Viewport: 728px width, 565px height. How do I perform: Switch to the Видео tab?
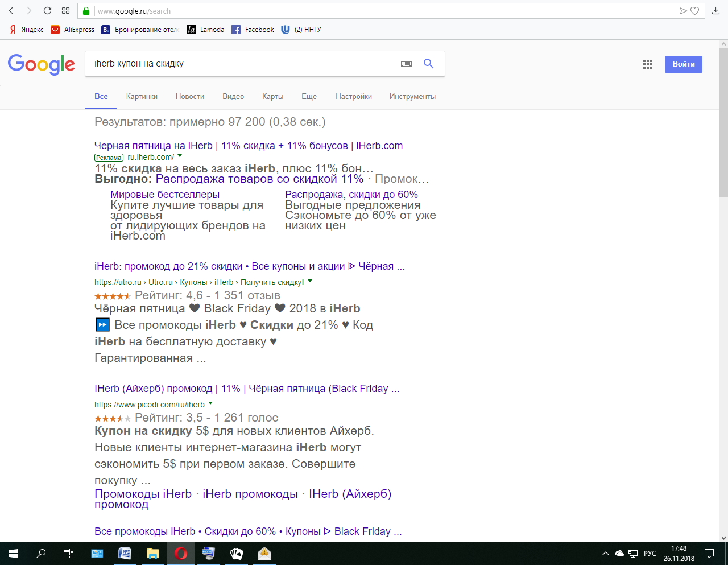[233, 97]
